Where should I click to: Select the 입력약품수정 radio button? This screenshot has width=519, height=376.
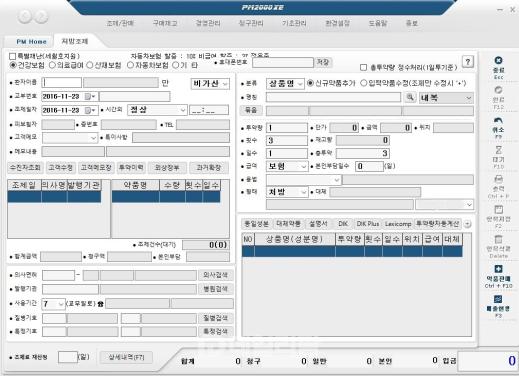(364, 83)
